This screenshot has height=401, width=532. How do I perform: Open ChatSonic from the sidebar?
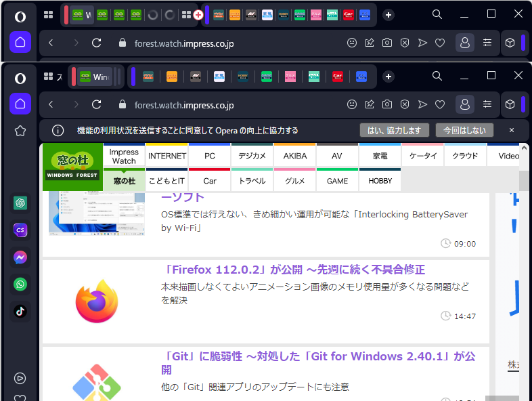(x=20, y=230)
